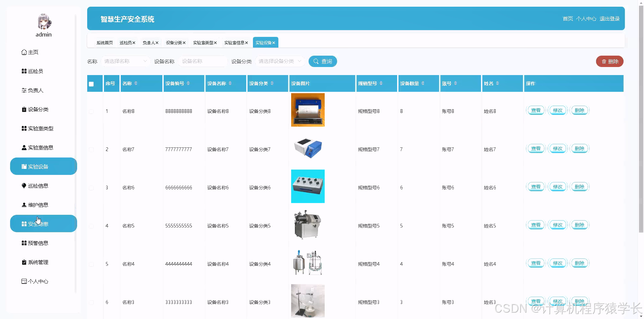644x319 pixels.
Task: Sort by 设备分类 column arrows
Action: 272,83
